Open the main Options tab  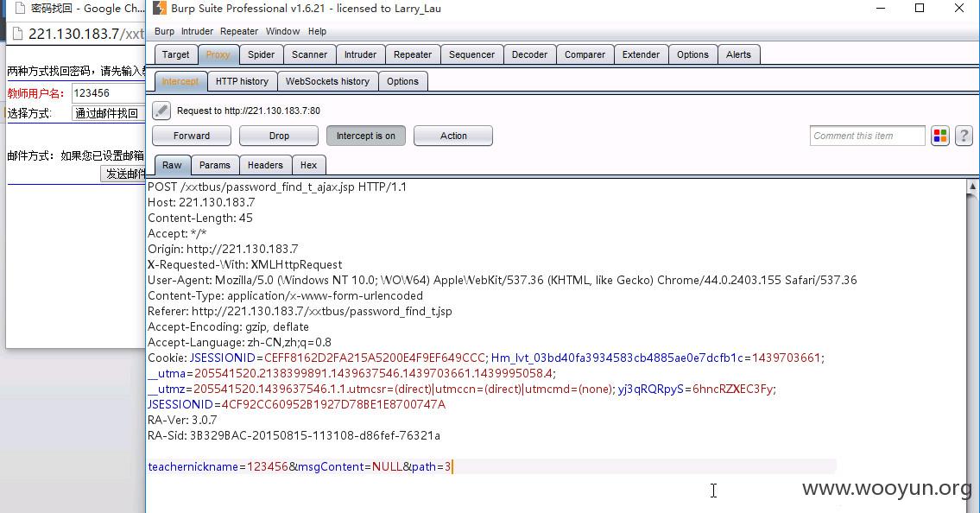(x=692, y=54)
